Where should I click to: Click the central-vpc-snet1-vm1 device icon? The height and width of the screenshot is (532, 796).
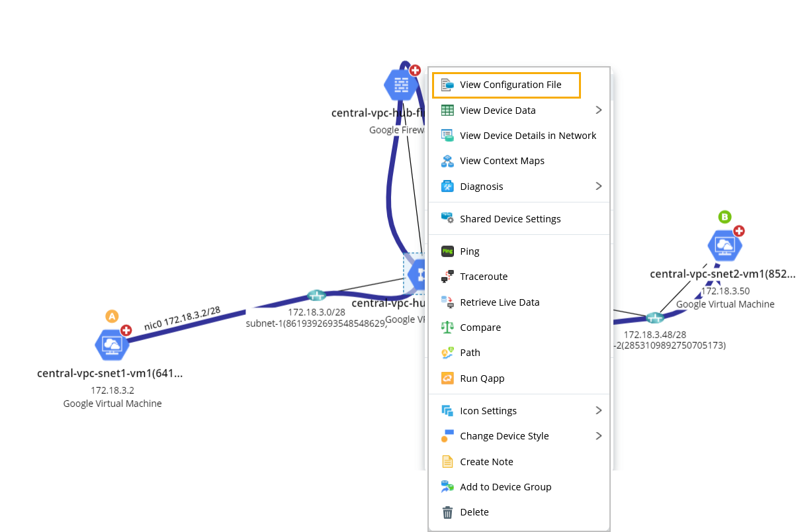pyautogui.click(x=113, y=344)
